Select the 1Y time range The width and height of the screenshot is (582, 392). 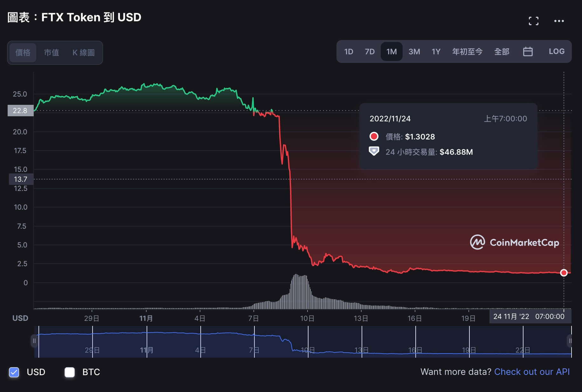tap(436, 51)
